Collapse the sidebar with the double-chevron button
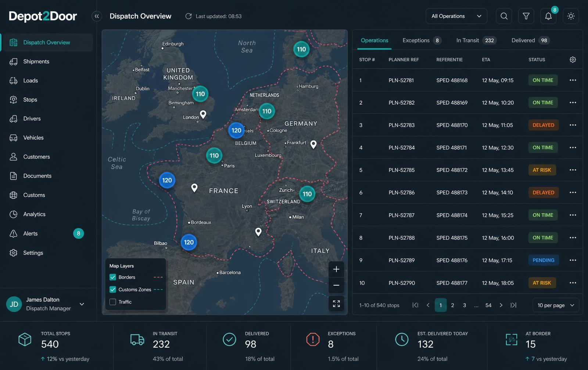Viewport: 588px width, 370px height. point(97,16)
